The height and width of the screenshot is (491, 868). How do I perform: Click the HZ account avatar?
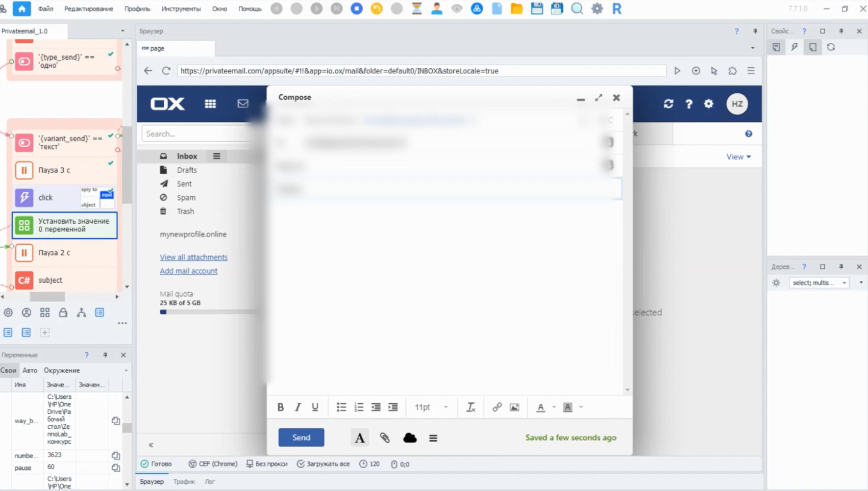[737, 104]
